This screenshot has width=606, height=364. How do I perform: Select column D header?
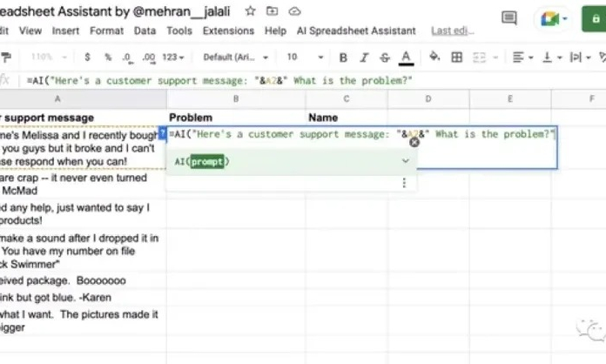click(428, 99)
